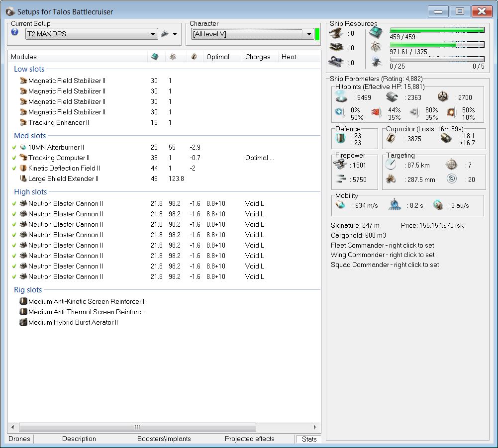This screenshot has width=498, height=448.
Task: Click the green indicator beside the Character dropdown
Action: [317, 34]
